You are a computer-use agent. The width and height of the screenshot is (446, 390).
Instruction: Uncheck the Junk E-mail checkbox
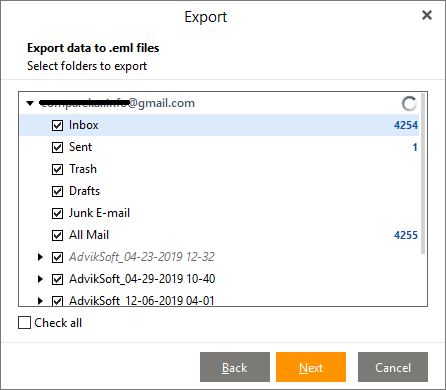click(57, 213)
